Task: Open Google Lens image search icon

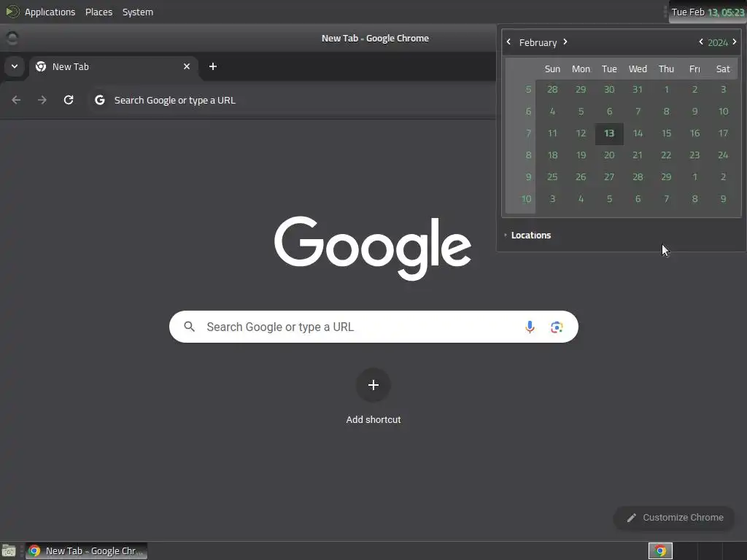Action: 557,327
